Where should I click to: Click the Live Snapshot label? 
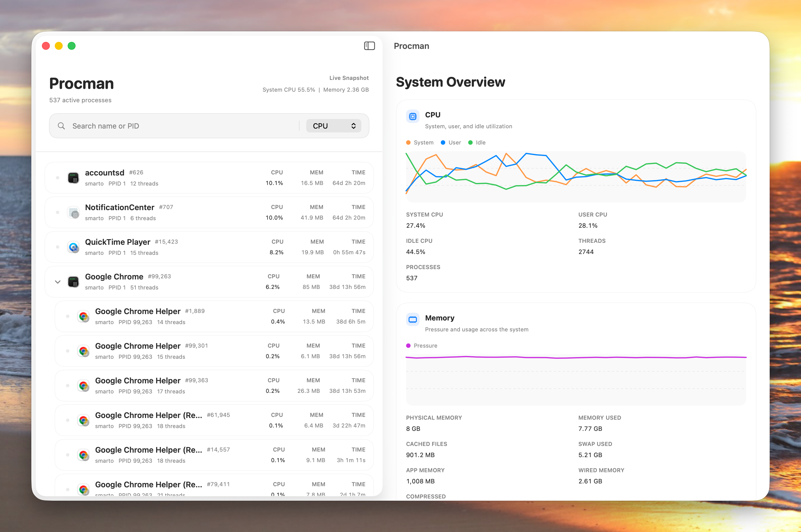(349, 78)
